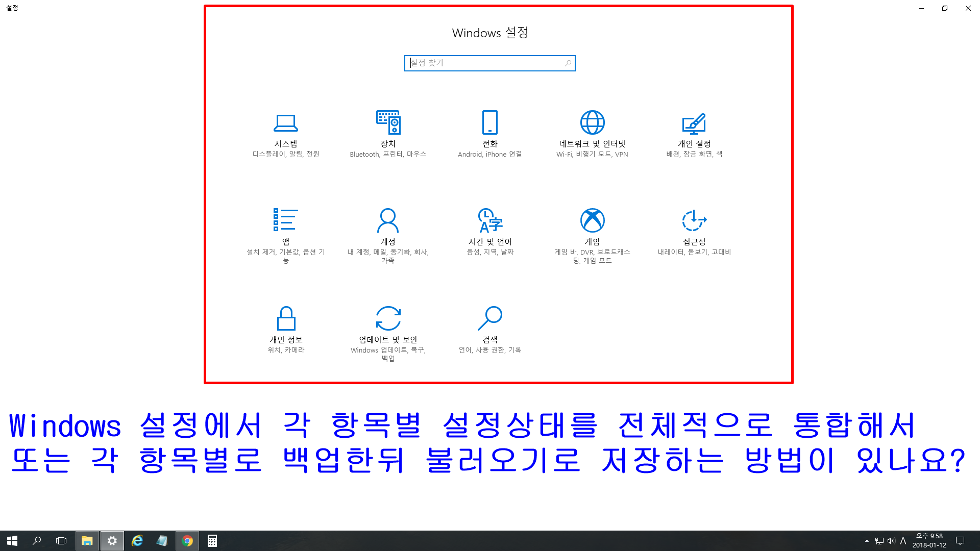The image size is (980, 551).
Task: Click the Bluetooth, 프린터, 마우스 description
Action: click(388, 154)
